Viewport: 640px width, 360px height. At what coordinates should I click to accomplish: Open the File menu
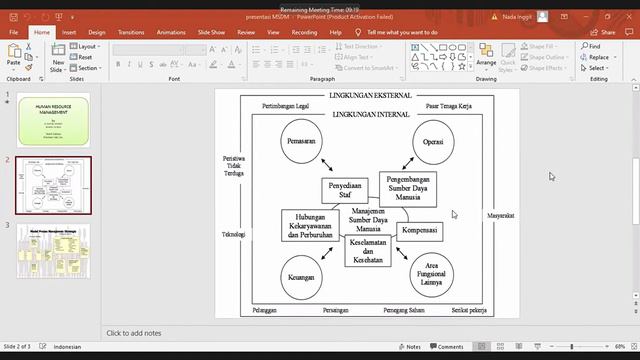click(13, 32)
